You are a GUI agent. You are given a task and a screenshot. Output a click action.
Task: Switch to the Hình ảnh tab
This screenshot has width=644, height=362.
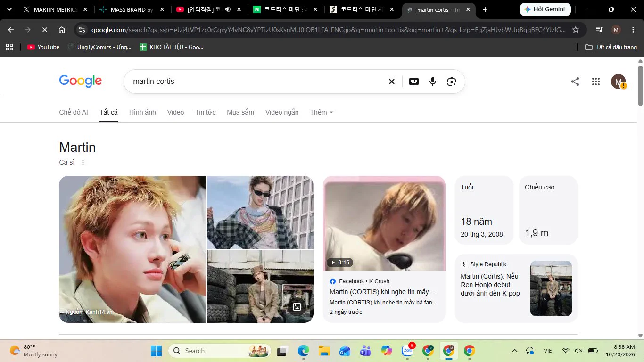142,112
